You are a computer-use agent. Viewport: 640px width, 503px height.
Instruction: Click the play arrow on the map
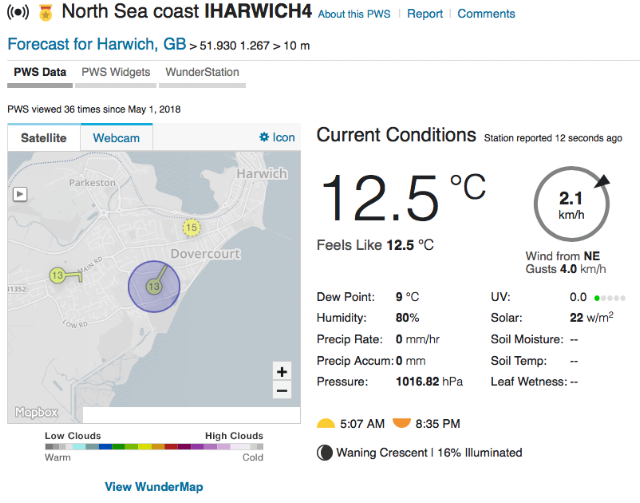click(17, 196)
